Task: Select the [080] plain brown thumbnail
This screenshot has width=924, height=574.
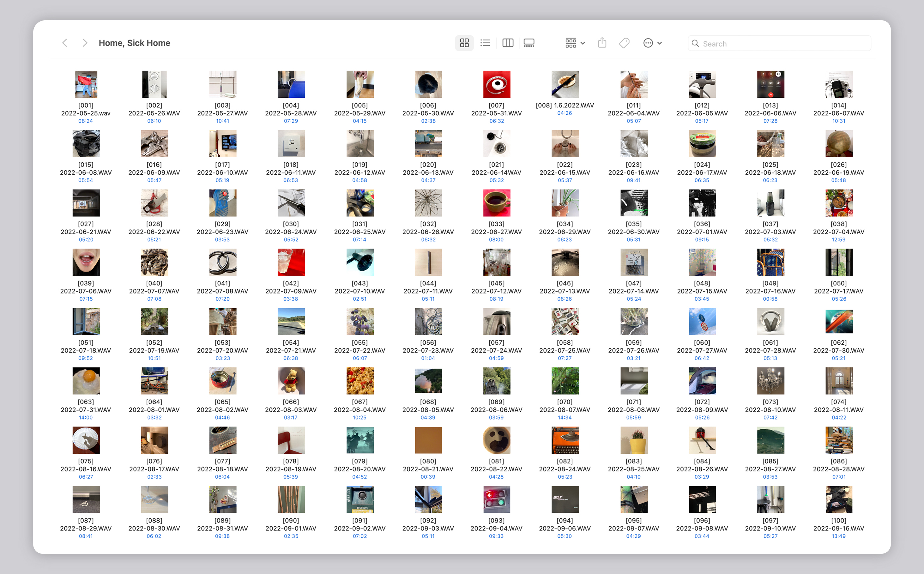Action: pos(428,440)
